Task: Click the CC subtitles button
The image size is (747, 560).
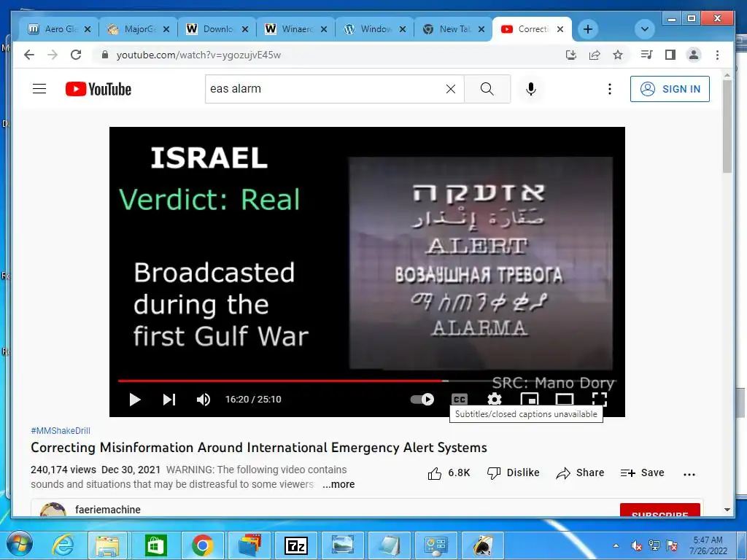Action: (460, 399)
